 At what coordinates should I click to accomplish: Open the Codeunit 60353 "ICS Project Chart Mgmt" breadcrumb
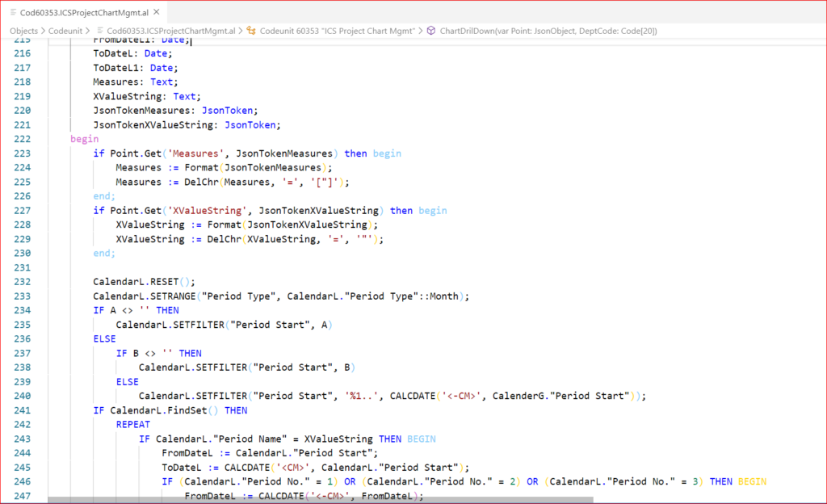click(x=338, y=31)
